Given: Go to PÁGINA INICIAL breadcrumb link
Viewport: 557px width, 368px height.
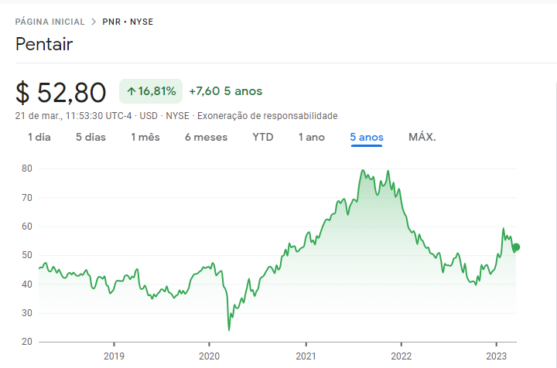Looking at the screenshot, I should [x=50, y=22].
